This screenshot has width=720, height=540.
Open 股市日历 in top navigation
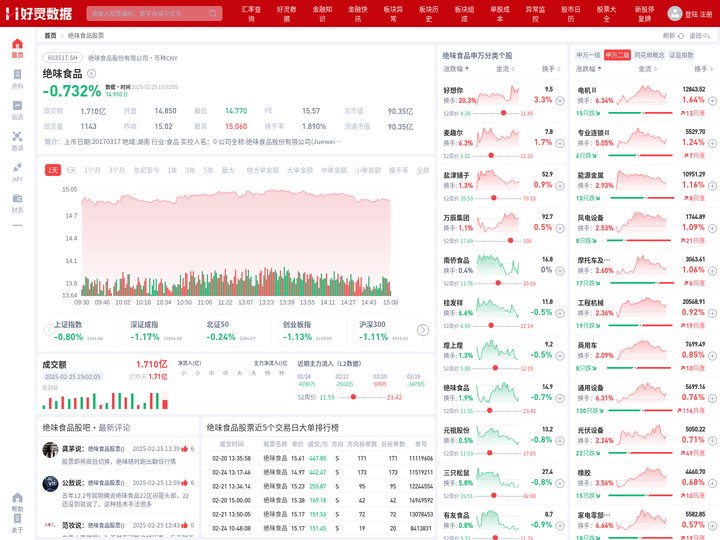pyautogui.click(x=571, y=14)
